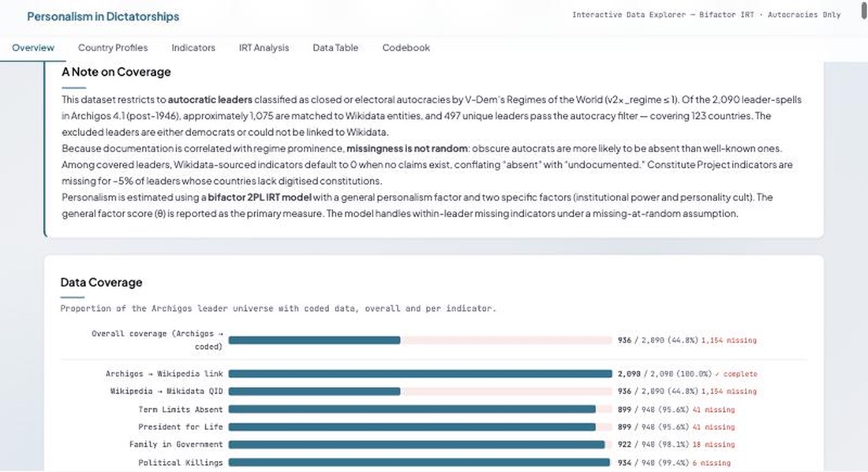868x472 pixels.
Task: Click the Family in Government coverage bar
Action: click(x=420, y=444)
